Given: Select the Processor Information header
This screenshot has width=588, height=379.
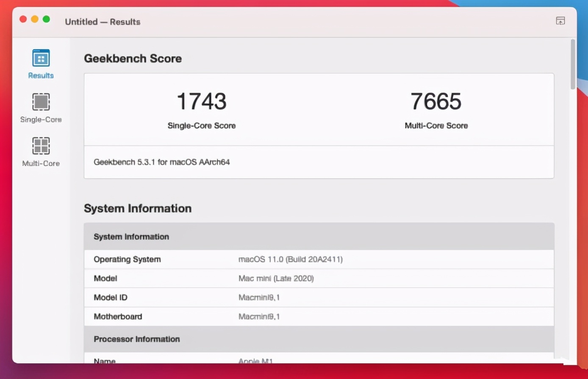Looking at the screenshot, I should [x=136, y=339].
